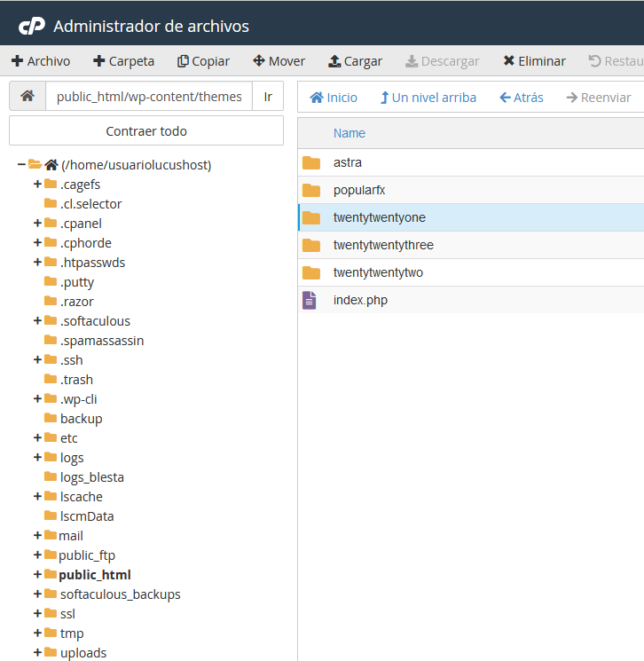Select the index.php file icon
Viewport: 644px width, 661px height.
coord(310,300)
